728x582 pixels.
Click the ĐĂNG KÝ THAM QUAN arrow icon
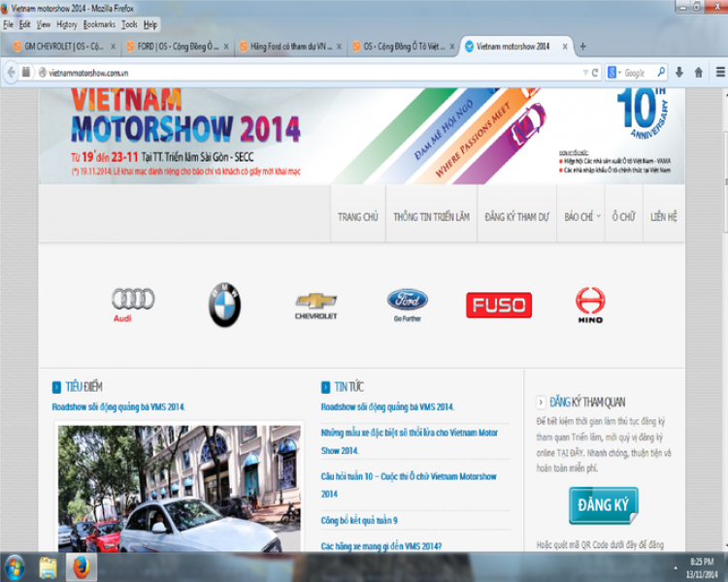coord(541,402)
